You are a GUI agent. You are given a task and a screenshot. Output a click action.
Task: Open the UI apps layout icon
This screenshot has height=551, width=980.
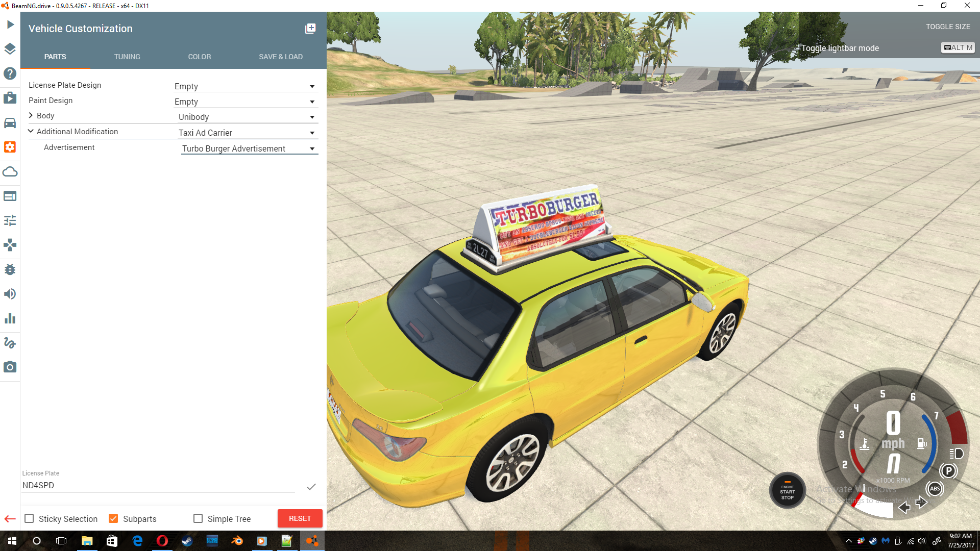pos(10,196)
